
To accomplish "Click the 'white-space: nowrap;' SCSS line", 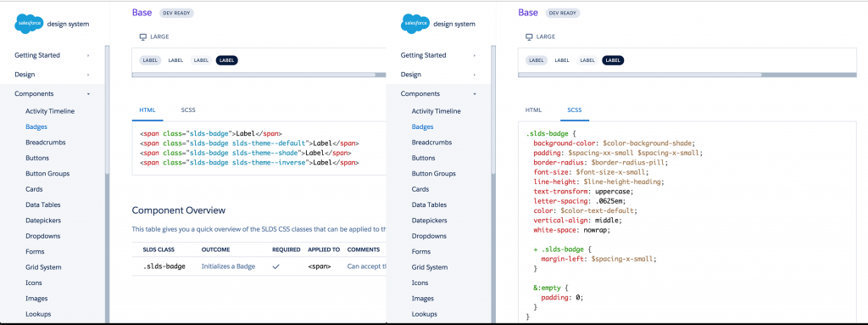I will [x=572, y=230].
